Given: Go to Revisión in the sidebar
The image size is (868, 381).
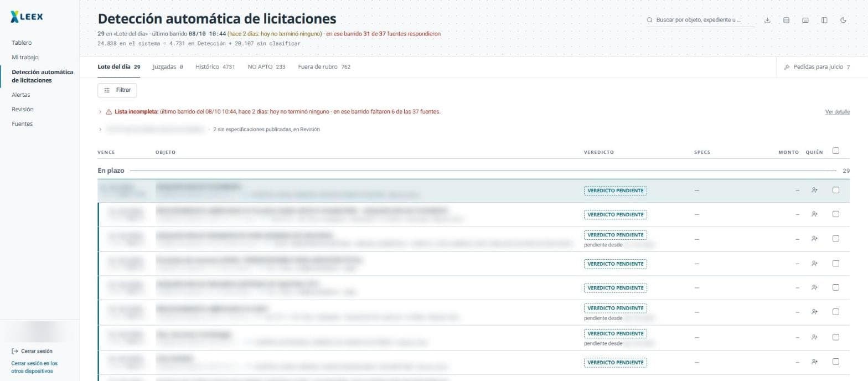Looking at the screenshot, I should pyautogui.click(x=23, y=109).
